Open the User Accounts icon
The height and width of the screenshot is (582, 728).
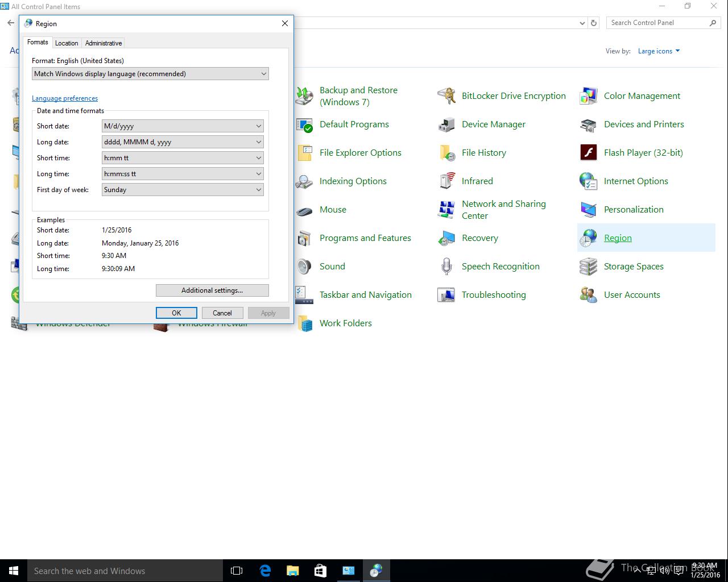click(x=589, y=295)
